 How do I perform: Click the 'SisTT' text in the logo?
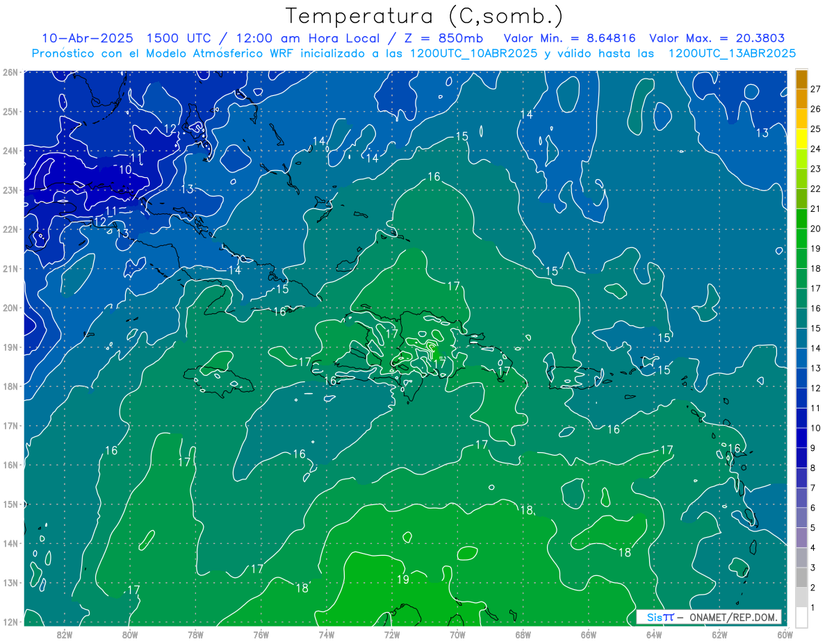[x=660, y=617]
